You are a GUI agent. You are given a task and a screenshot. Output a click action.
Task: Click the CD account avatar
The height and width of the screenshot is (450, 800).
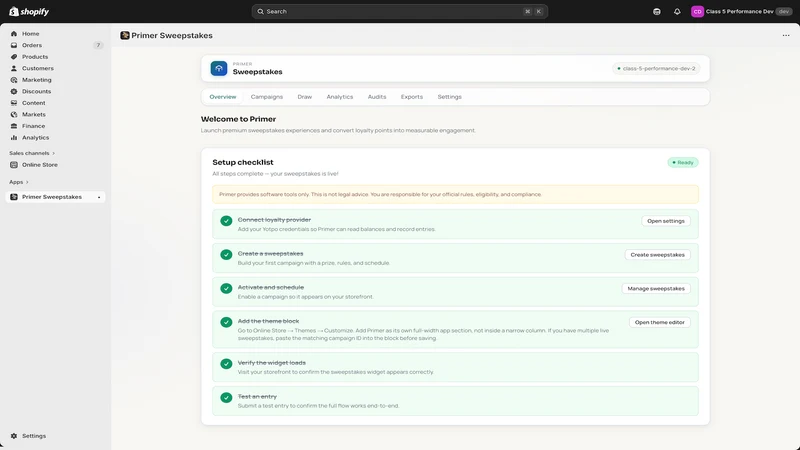point(697,11)
